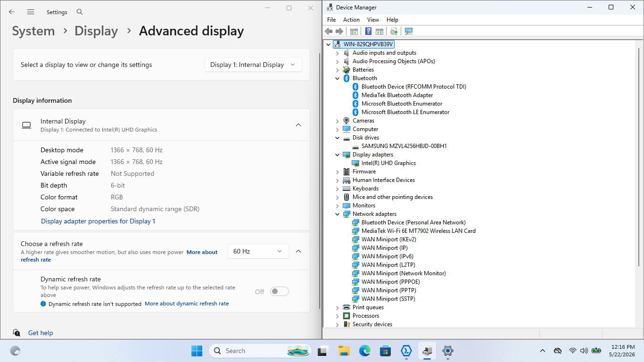Click the Batteries category icon
Image resolution: width=644 pixels, height=362 pixels.
point(347,70)
